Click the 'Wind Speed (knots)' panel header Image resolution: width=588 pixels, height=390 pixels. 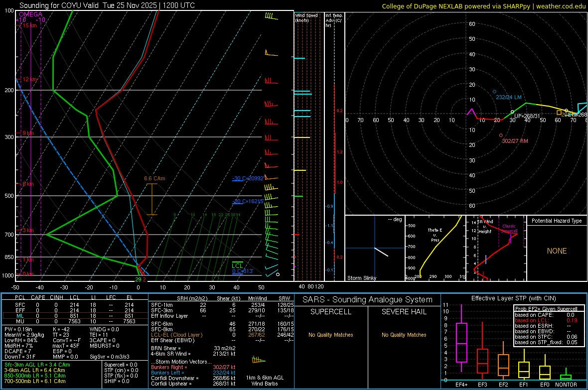pos(306,17)
